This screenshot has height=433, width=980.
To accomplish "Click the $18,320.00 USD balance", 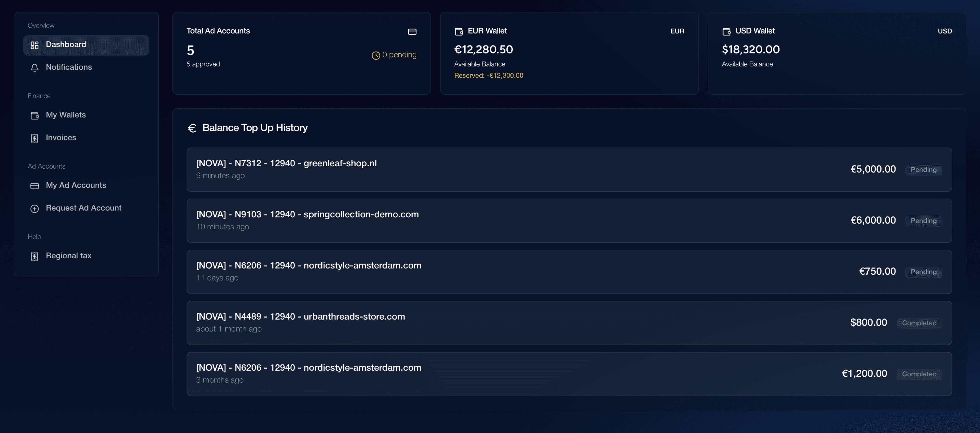I will tap(751, 50).
